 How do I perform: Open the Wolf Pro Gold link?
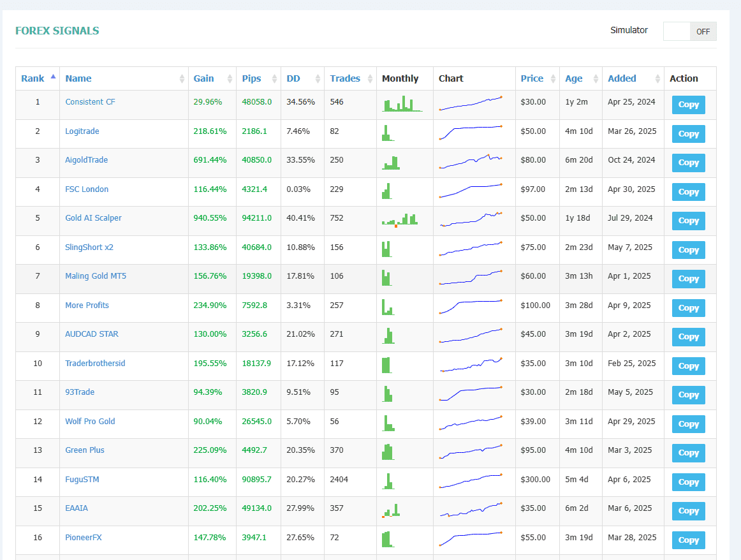[91, 422]
